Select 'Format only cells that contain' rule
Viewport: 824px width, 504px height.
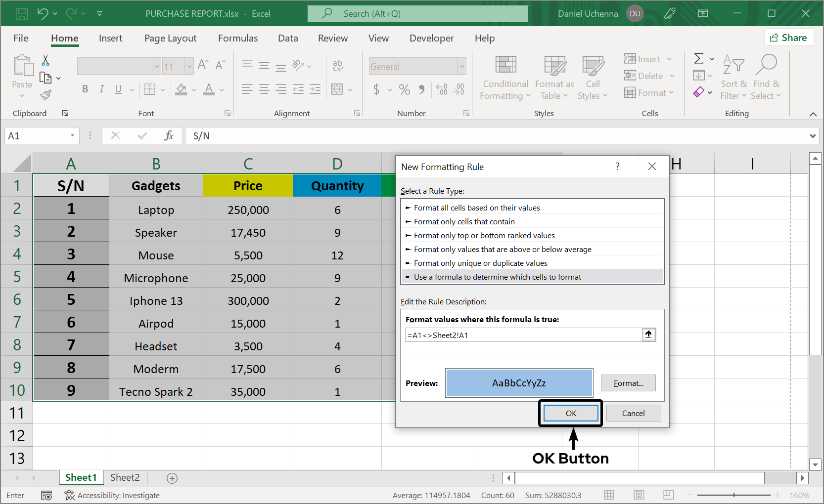[464, 221]
